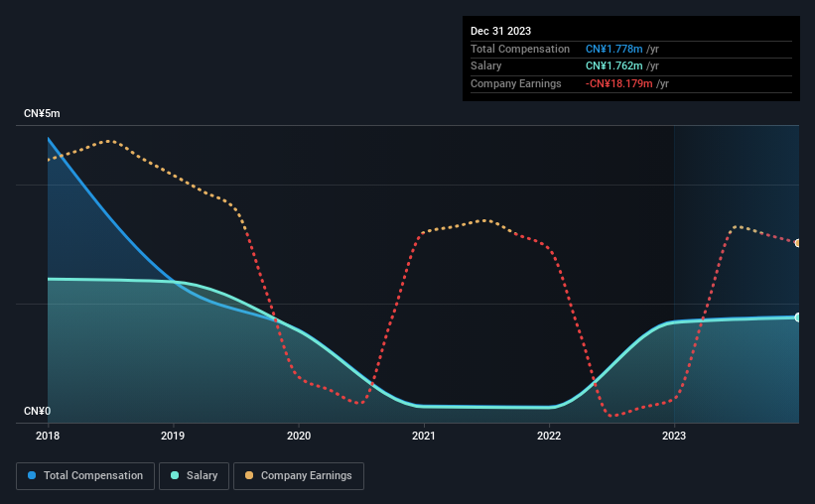Image resolution: width=815 pixels, height=504 pixels.
Task: Click the CN¥1.762m salary value
Action: click(x=613, y=66)
